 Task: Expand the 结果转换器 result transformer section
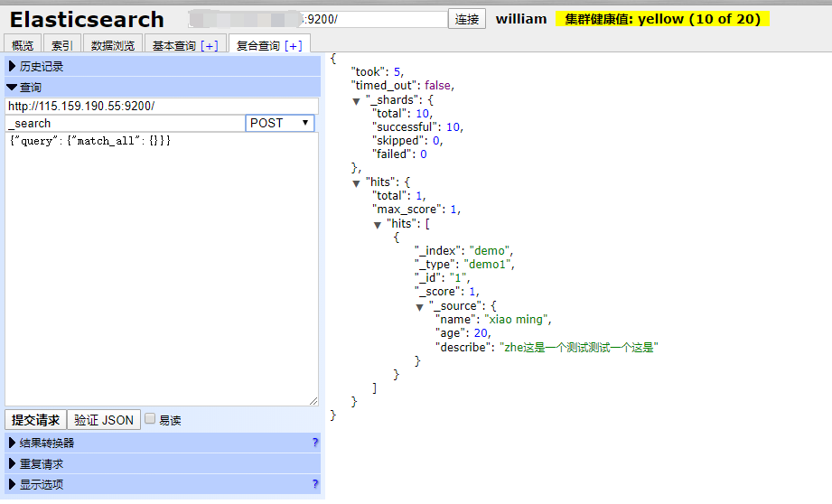163,443
